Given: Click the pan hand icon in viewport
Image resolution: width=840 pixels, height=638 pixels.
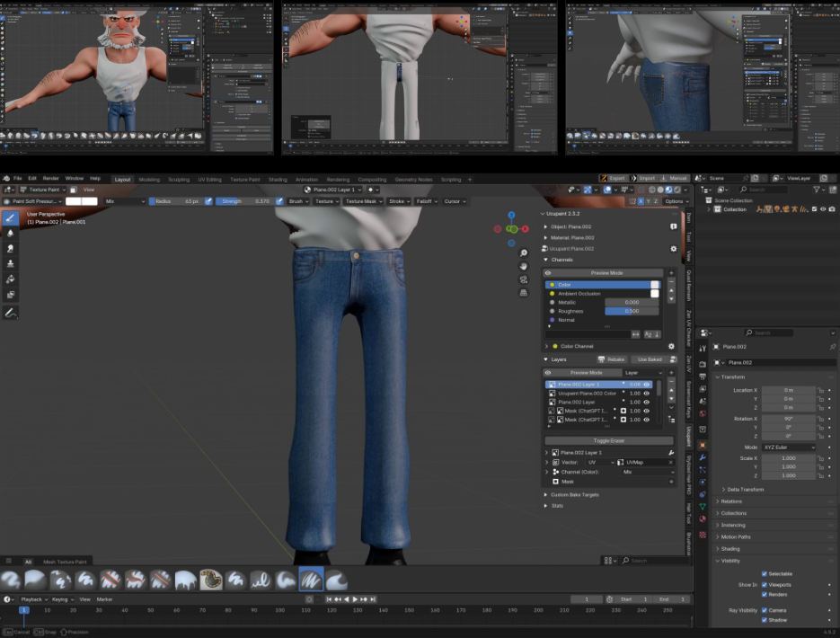Looking at the screenshot, I should coord(524,266).
